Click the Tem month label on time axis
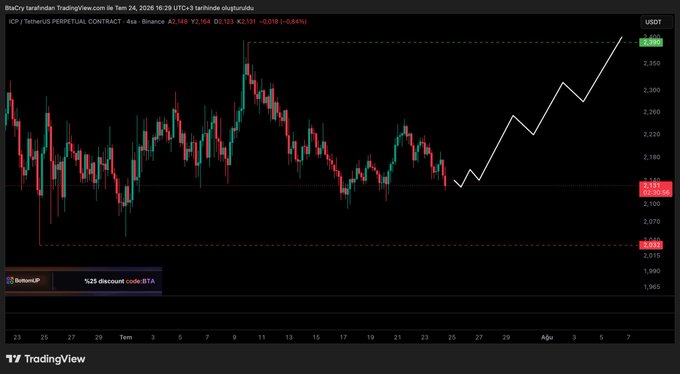 point(126,337)
